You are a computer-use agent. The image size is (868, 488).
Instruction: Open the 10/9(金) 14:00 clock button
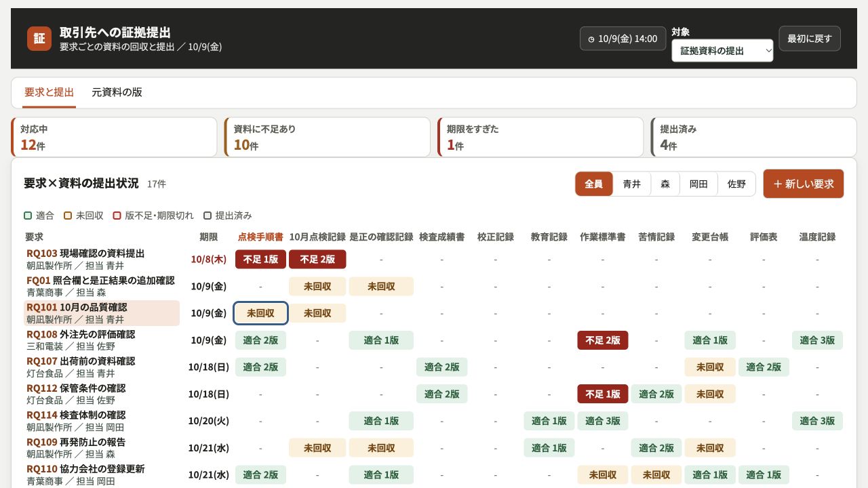coord(623,39)
